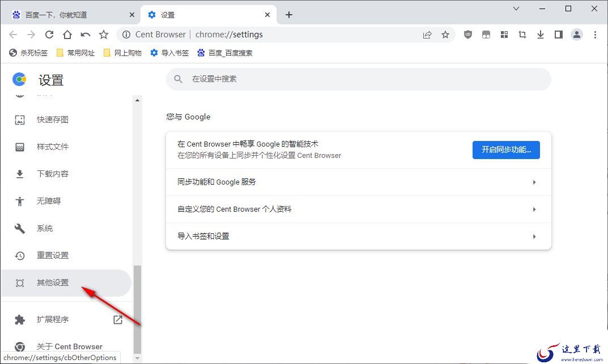Click the 同步功能和 Google 服务 text
The width and height of the screenshot is (608, 364).
[x=217, y=182]
